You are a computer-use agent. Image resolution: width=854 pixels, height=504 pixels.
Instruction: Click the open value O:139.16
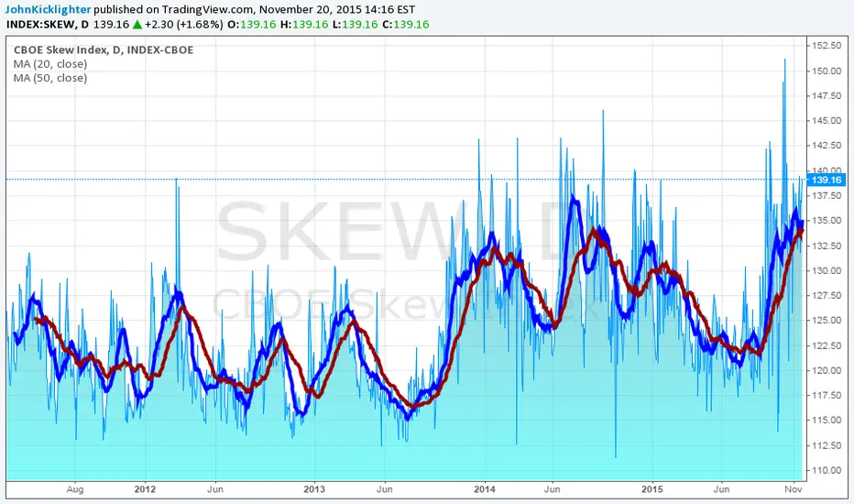click(252, 25)
